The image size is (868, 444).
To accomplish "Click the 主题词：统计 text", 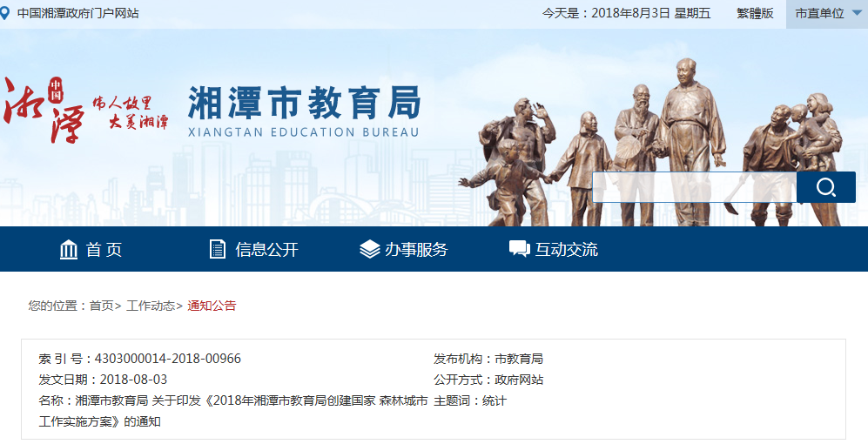I will pos(470,400).
